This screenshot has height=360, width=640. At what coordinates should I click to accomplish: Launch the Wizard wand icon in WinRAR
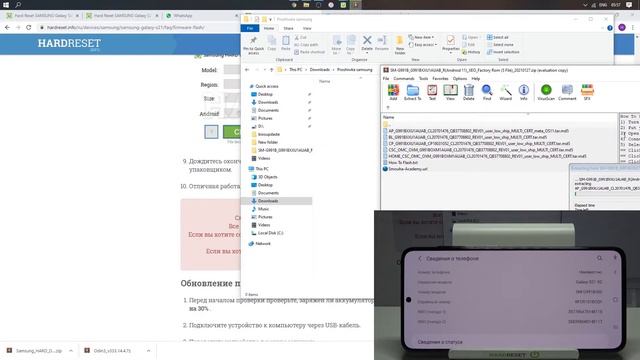(x=505, y=92)
